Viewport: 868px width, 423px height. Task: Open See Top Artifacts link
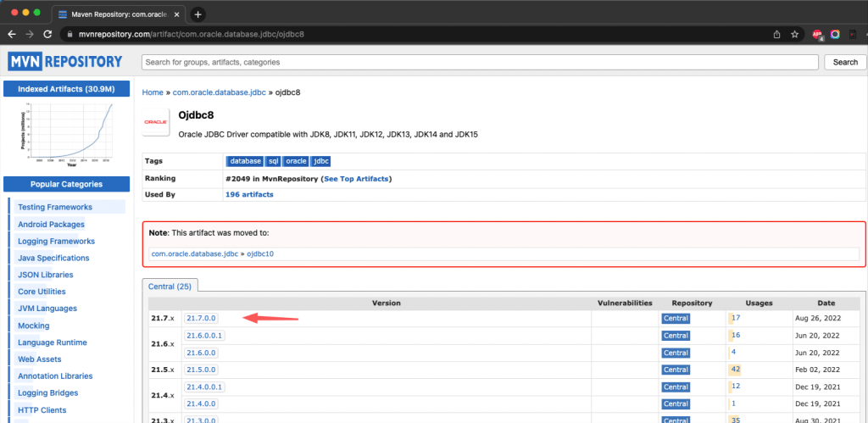point(357,178)
